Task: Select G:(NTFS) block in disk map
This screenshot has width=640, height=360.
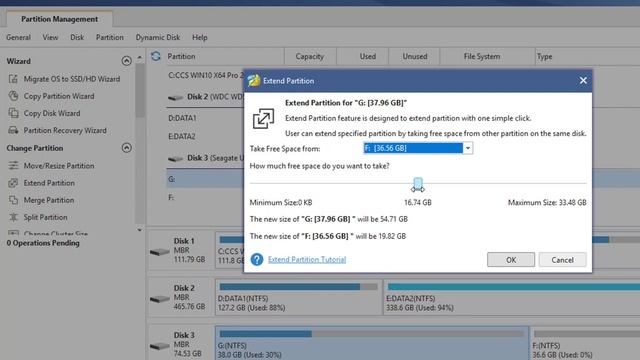Action: pos(372,343)
